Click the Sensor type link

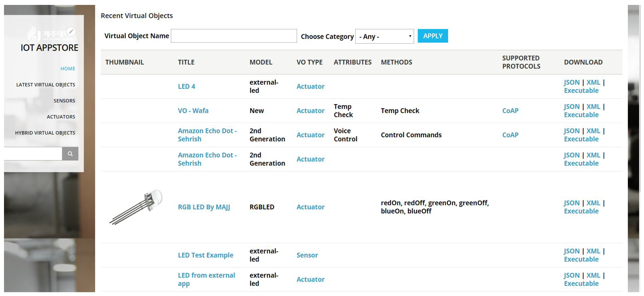(307, 255)
